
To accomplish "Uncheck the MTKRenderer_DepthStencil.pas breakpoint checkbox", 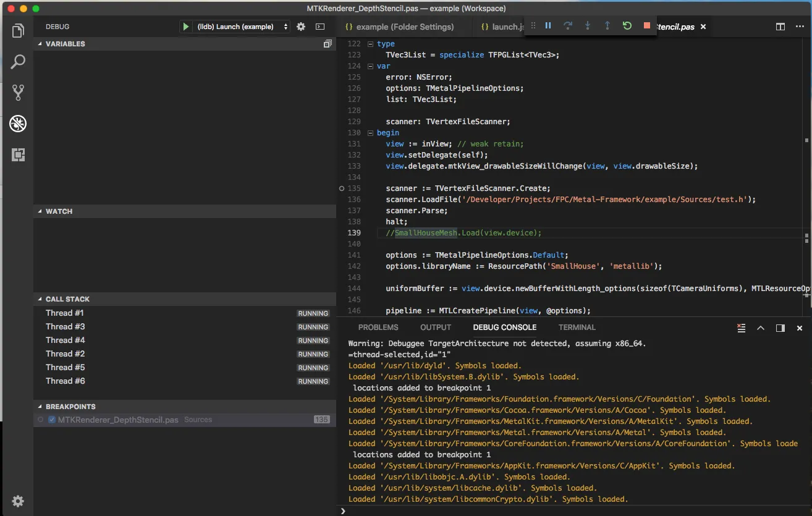I will (x=52, y=420).
